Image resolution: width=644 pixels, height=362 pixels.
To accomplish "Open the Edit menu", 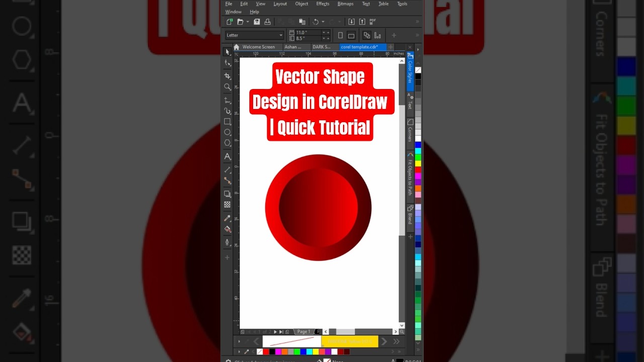I will [244, 4].
